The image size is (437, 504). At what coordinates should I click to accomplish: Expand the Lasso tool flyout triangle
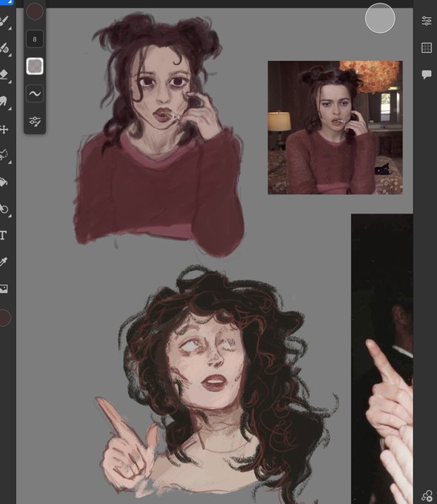point(10,162)
